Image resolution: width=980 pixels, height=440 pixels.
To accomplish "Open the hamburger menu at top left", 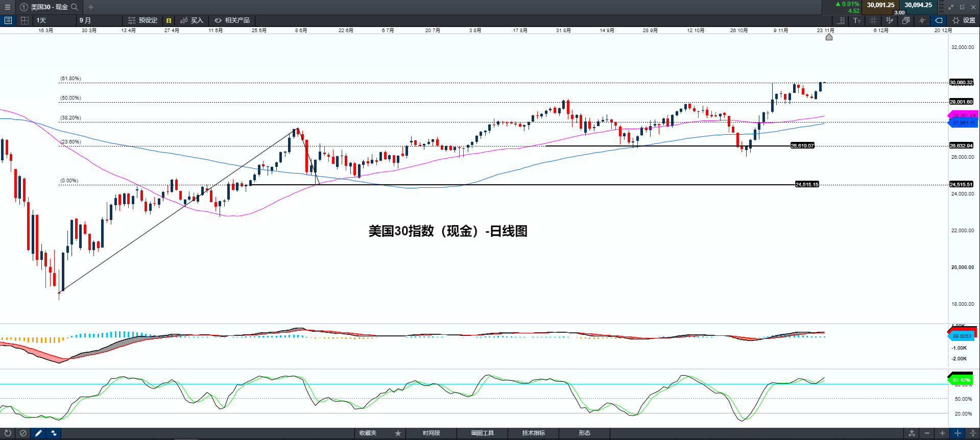I will 7,7.
